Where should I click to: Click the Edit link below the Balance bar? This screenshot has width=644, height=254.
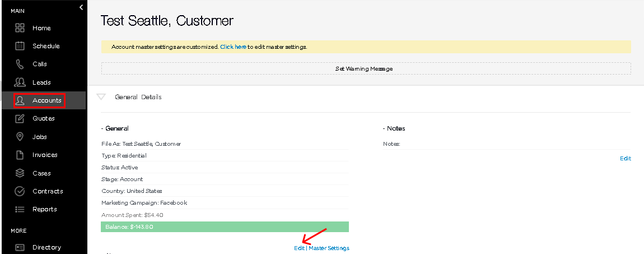[x=300, y=248]
